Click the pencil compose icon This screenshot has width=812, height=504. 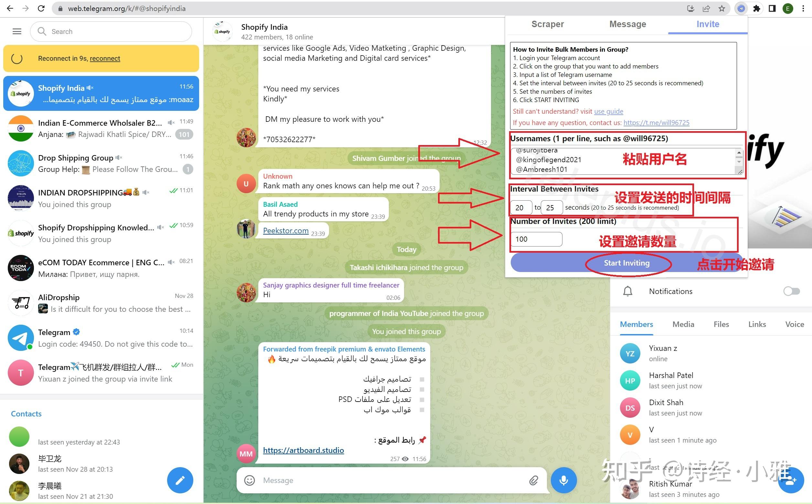click(180, 480)
